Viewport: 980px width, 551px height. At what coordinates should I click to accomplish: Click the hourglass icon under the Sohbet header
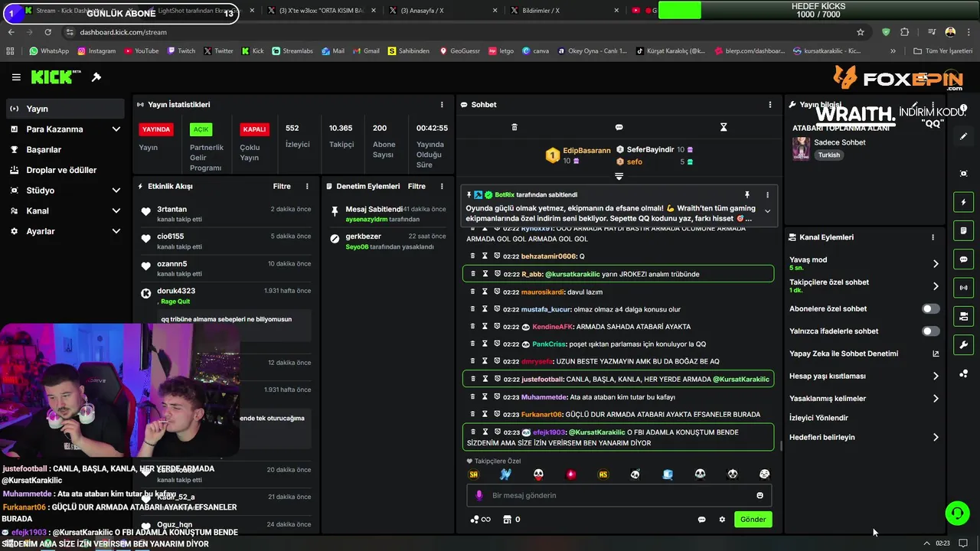(724, 127)
